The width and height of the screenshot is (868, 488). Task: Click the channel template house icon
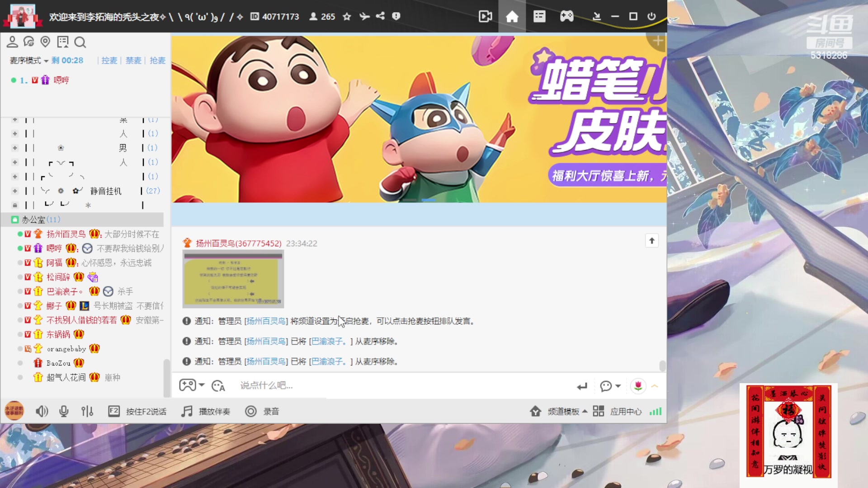[x=536, y=411]
